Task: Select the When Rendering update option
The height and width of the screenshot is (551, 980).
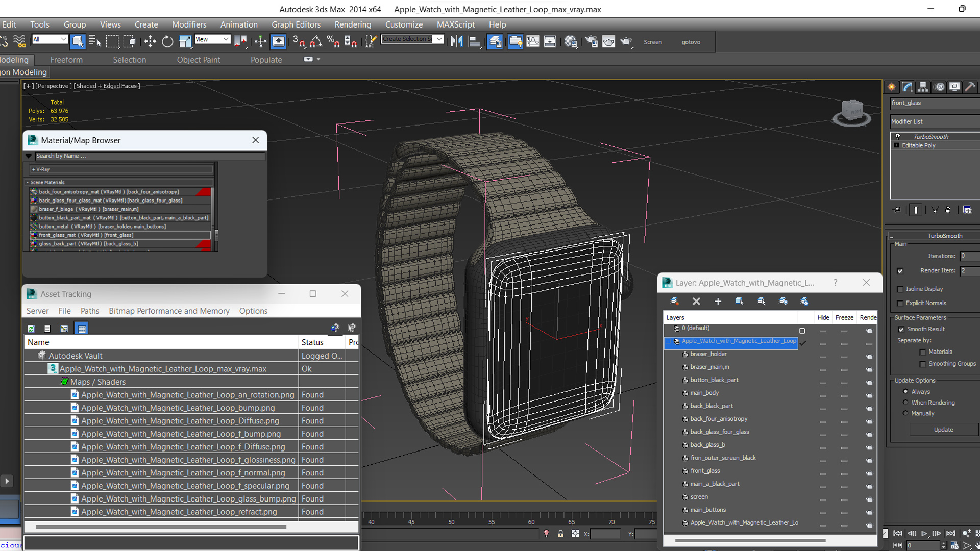Action: pos(905,403)
